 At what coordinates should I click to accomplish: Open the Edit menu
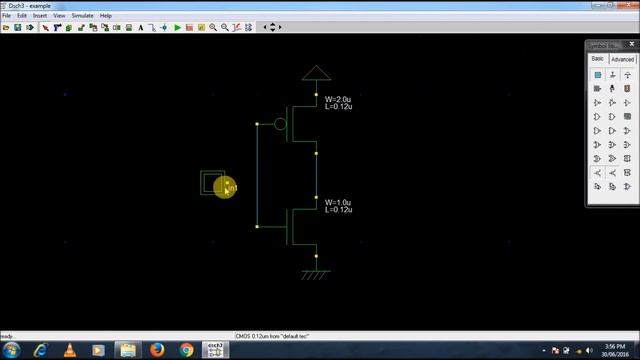coord(22,16)
